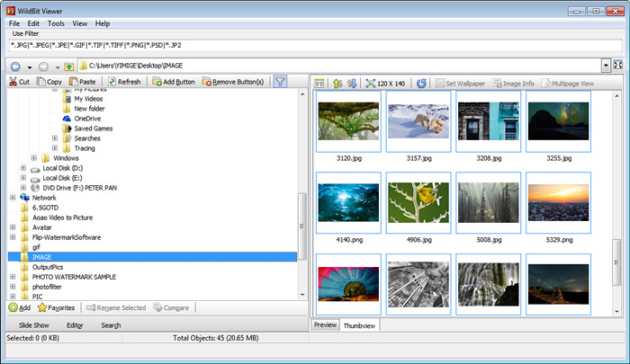Screen dimensions: 630x364
Task: Open the back history dropdown arrow
Action: pyautogui.click(x=30, y=67)
